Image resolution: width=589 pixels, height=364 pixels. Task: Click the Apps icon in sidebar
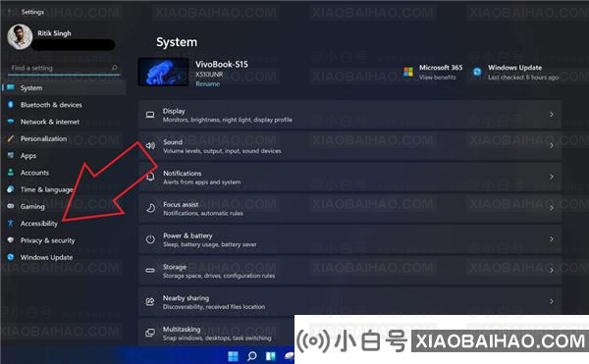(11, 155)
